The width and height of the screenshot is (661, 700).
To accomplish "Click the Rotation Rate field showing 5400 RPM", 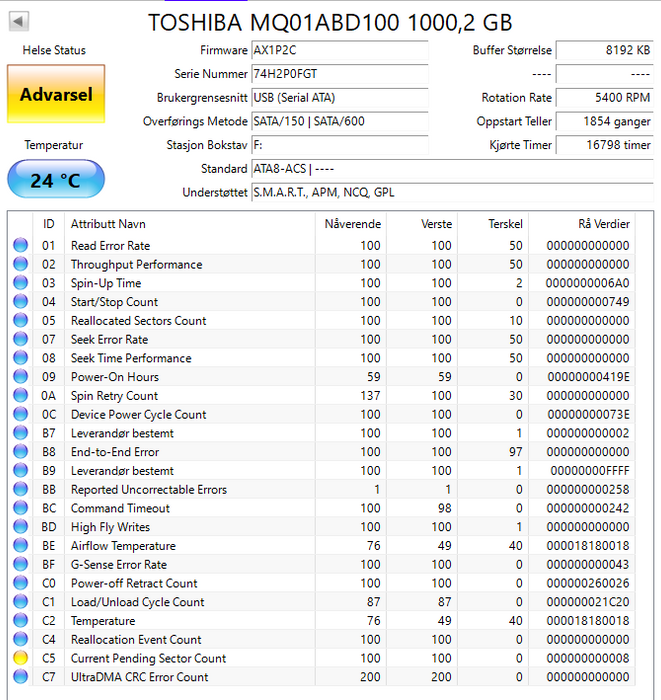I will click(604, 98).
